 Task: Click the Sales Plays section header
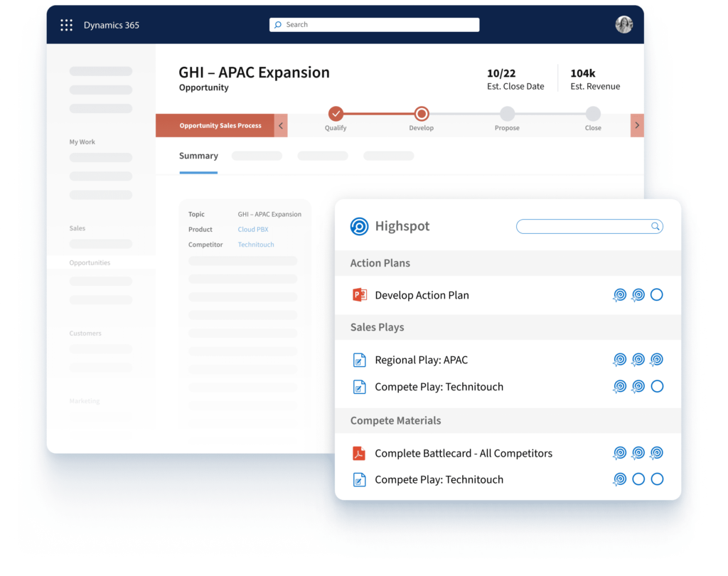[508, 328]
